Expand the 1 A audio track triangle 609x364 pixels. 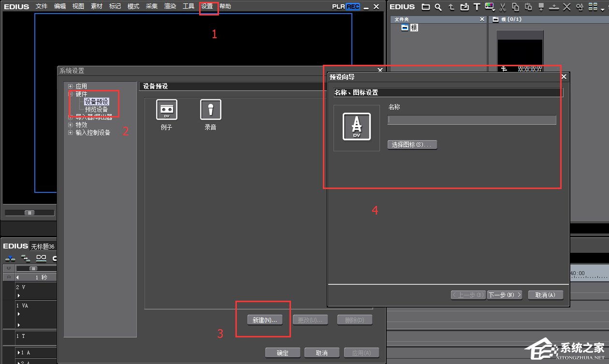coord(19,352)
